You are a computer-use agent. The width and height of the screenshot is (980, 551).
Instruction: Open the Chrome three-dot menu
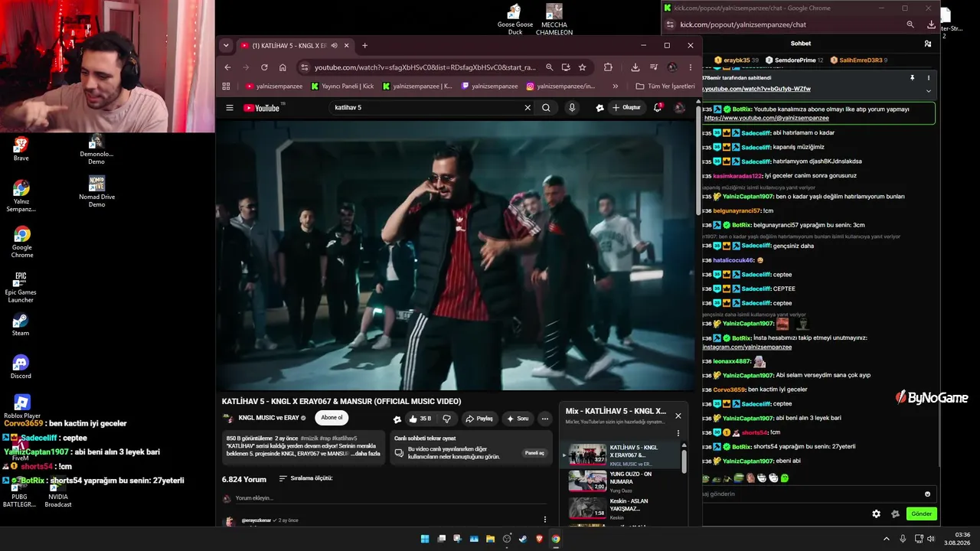point(691,67)
